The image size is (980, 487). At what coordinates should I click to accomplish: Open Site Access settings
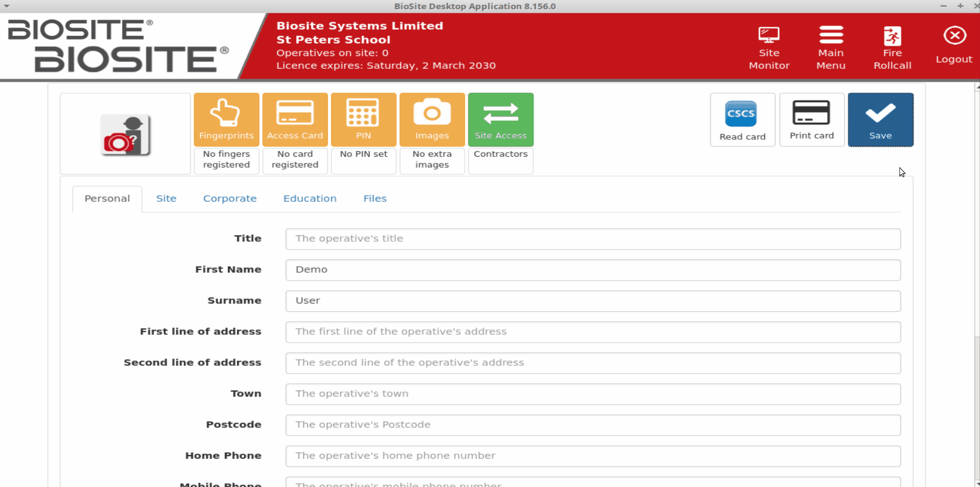(x=501, y=120)
